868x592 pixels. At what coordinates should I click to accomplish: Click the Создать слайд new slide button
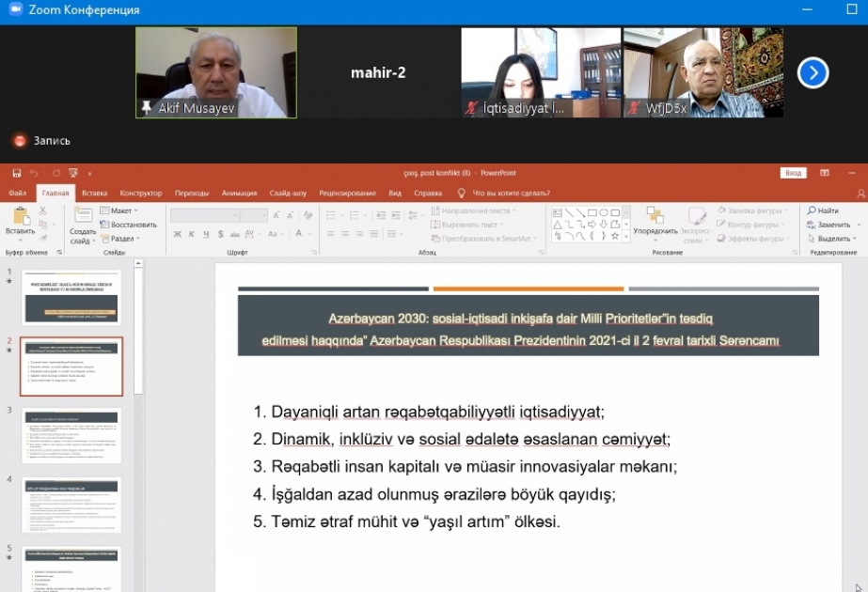83,225
